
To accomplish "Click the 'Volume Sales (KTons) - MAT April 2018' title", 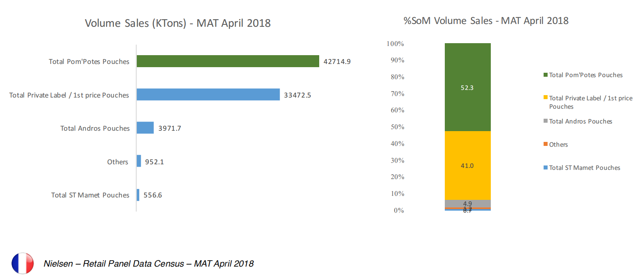I will click(178, 23).
